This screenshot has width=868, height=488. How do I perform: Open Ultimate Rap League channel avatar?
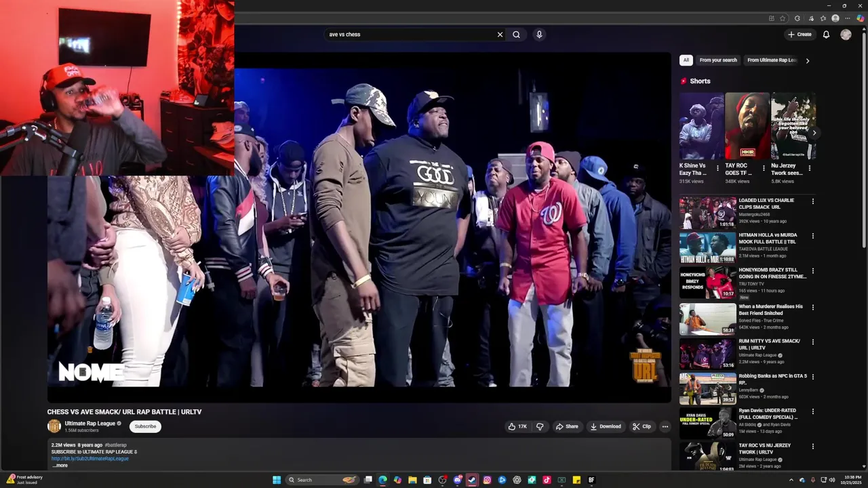pyautogui.click(x=54, y=426)
